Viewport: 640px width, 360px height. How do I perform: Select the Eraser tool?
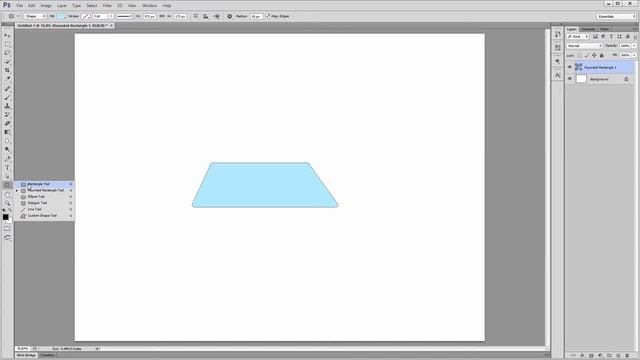(7, 123)
